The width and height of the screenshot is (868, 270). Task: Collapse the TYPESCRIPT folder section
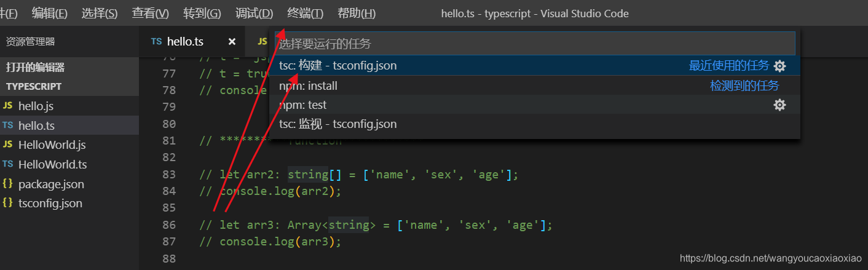(x=69, y=87)
